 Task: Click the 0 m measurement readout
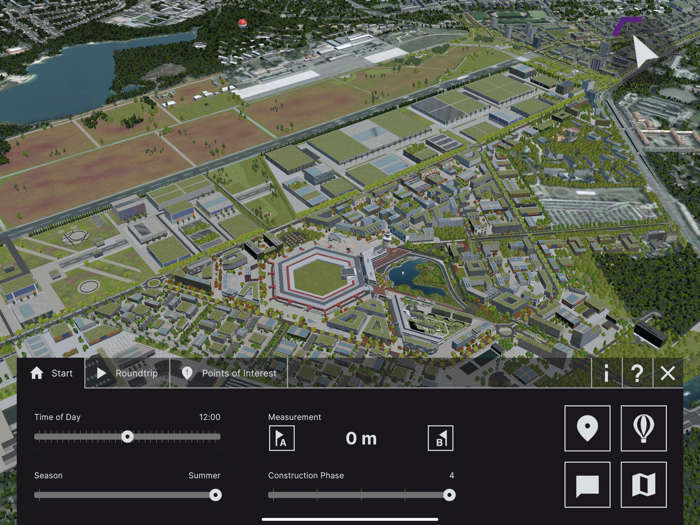tap(361, 438)
